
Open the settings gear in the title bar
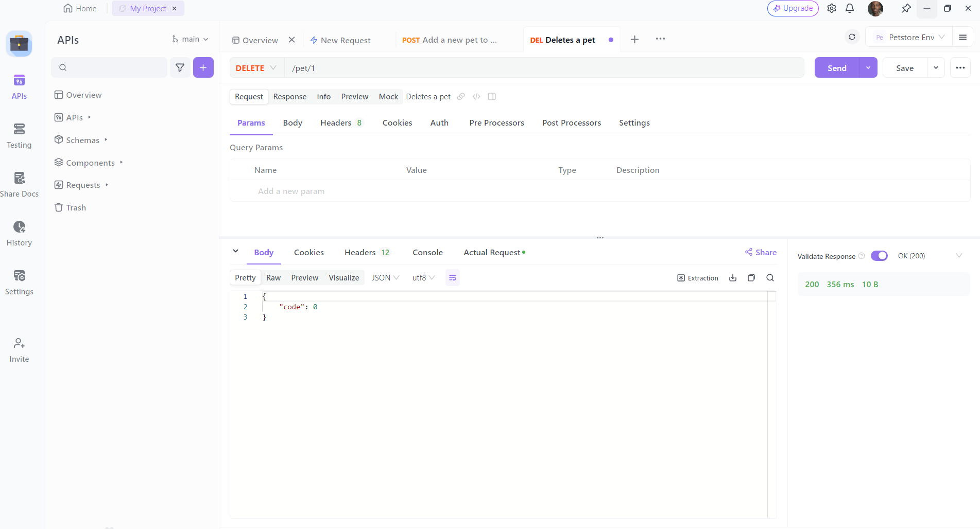[x=832, y=8]
